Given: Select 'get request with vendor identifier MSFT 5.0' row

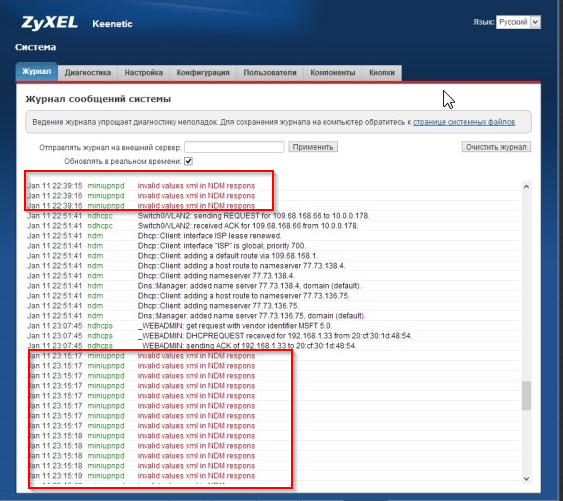Looking at the screenshot, I should point(273,326).
